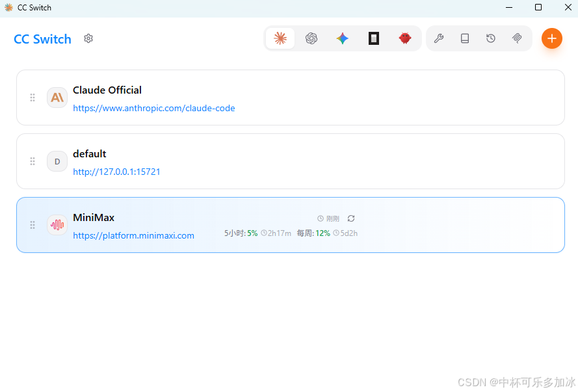Open the settings gear next to CC Switch
578x392 pixels.
tap(88, 38)
